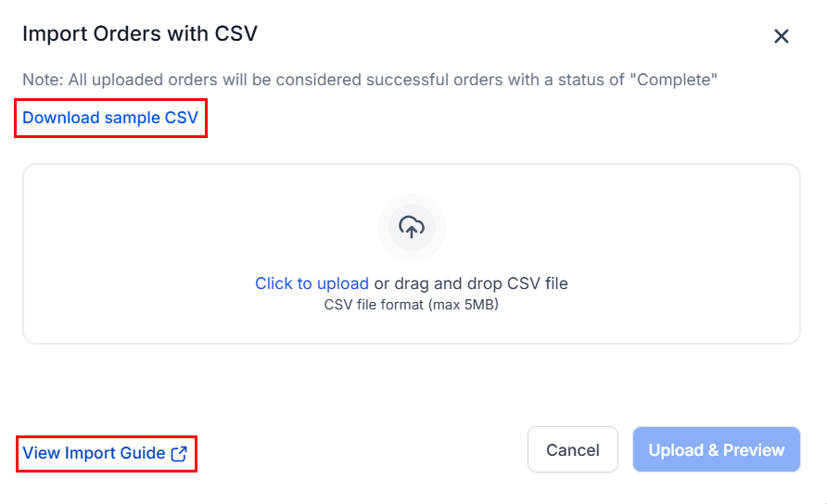Click the 'Import Orders with CSV' title

140,33
